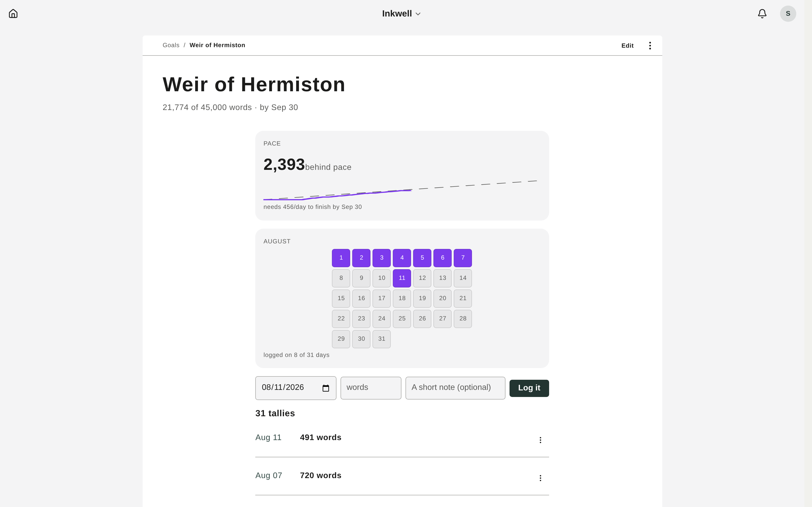Click the 08/11/2026 date field

pos(296,388)
